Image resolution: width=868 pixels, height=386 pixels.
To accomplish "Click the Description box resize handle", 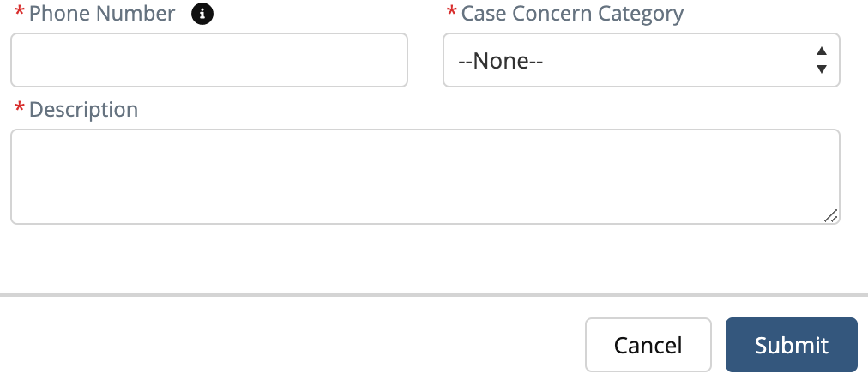I will pyautogui.click(x=830, y=215).
